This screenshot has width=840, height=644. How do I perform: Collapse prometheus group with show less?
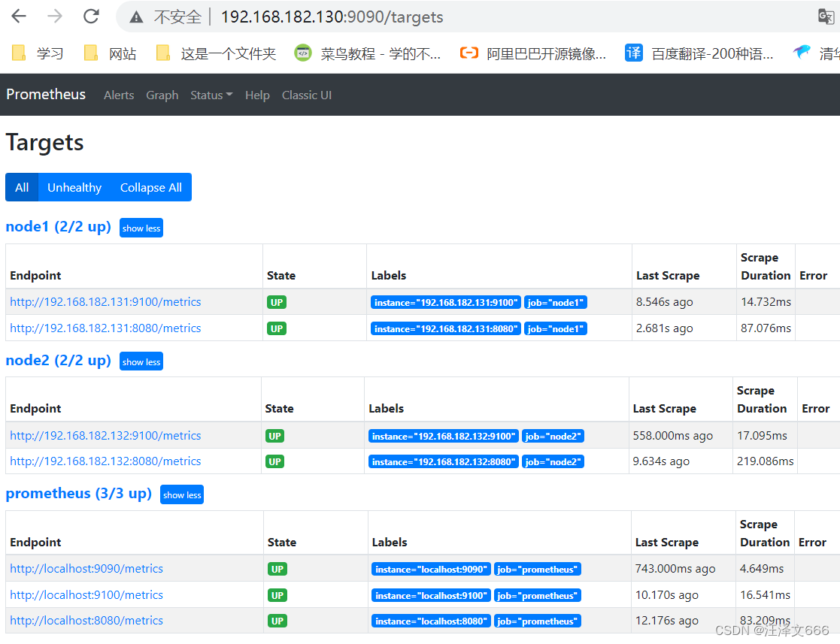point(182,495)
